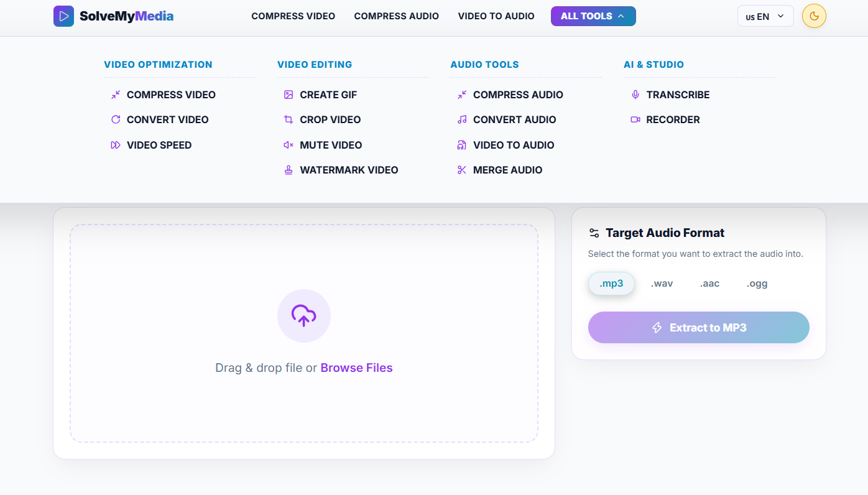Choose the .aac audio format

(x=710, y=284)
